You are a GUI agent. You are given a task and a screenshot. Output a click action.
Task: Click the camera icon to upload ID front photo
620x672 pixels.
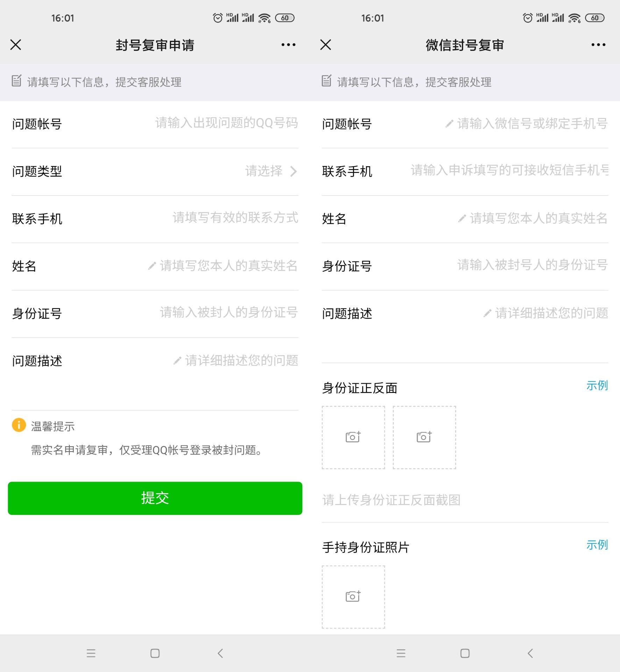tap(353, 437)
